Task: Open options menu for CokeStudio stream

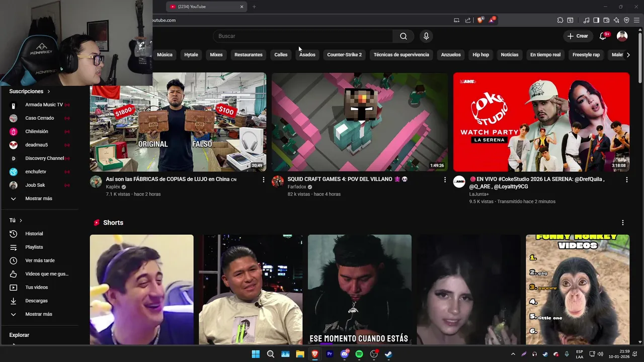Action: point(626,179)
